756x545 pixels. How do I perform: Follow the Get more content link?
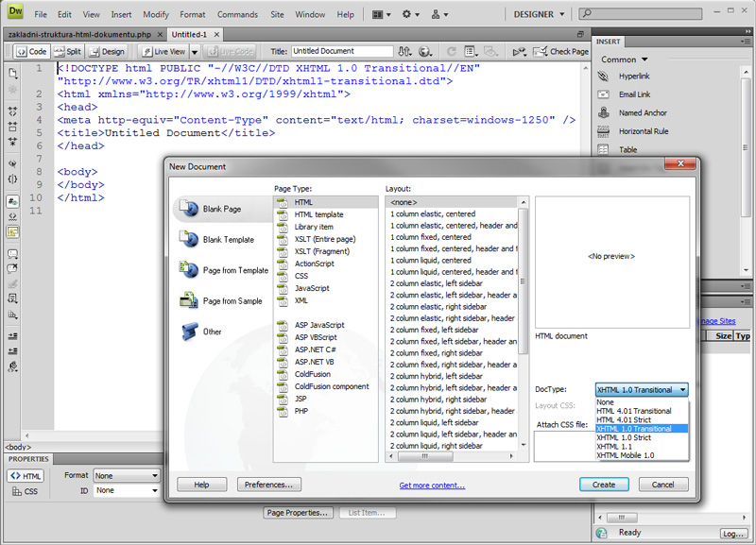click(432, 485)
